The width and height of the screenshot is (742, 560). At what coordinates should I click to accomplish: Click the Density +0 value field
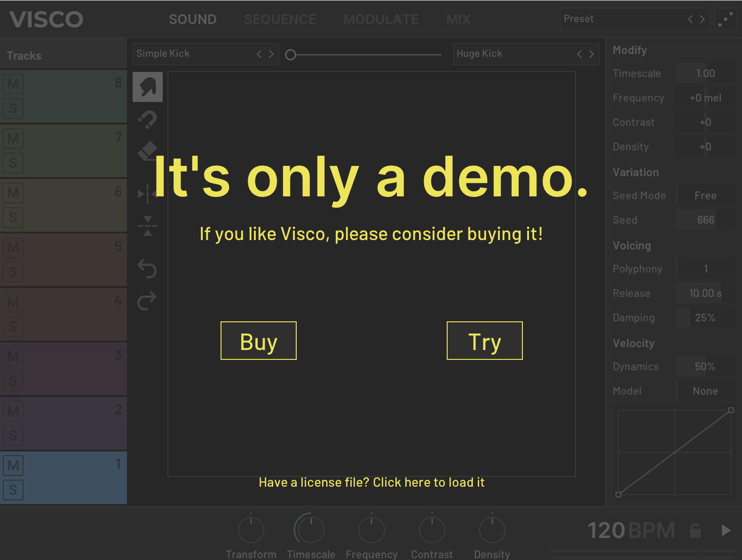click(705, 147)
